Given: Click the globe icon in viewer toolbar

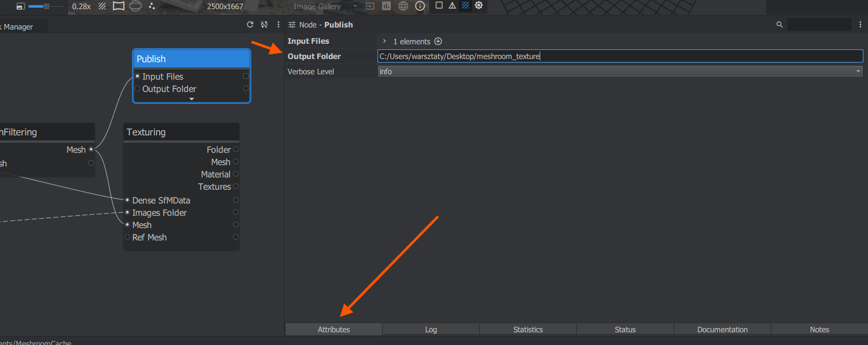Looking at the screenshot, I should (x=403, y=6).
